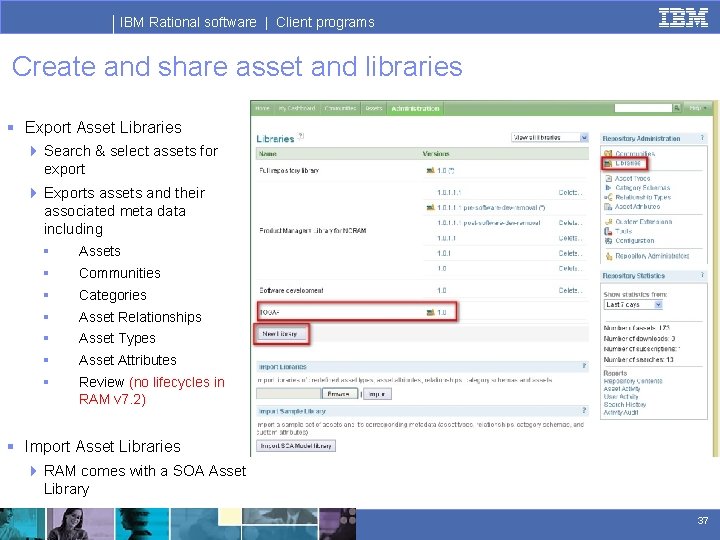Click help icon on Repository Administration panel

click(x=702, y=138)
